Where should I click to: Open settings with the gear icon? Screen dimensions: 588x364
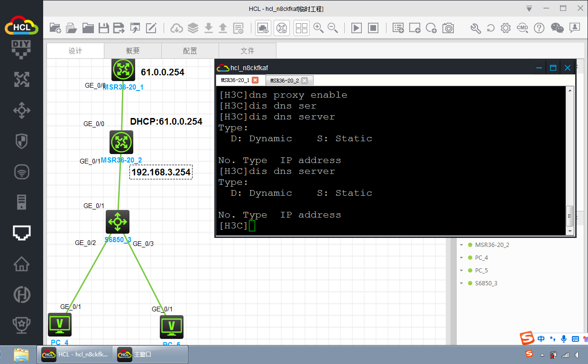coord(505,28)
